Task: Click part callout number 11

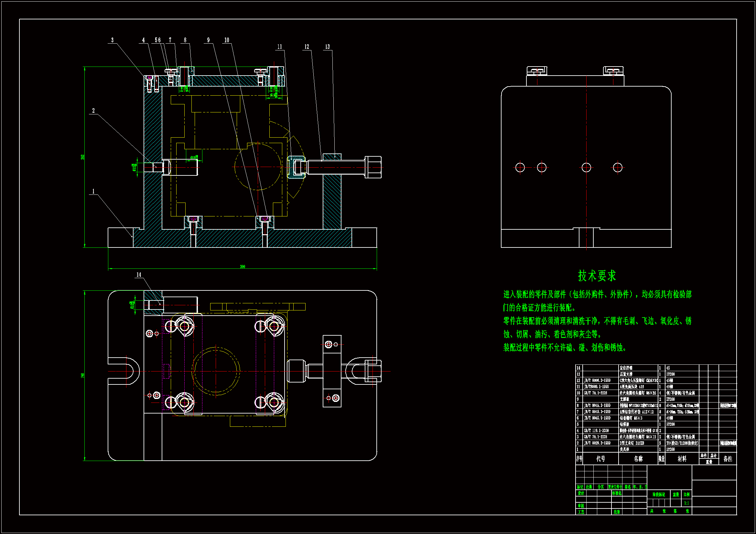Action: [x=280, y=47]
